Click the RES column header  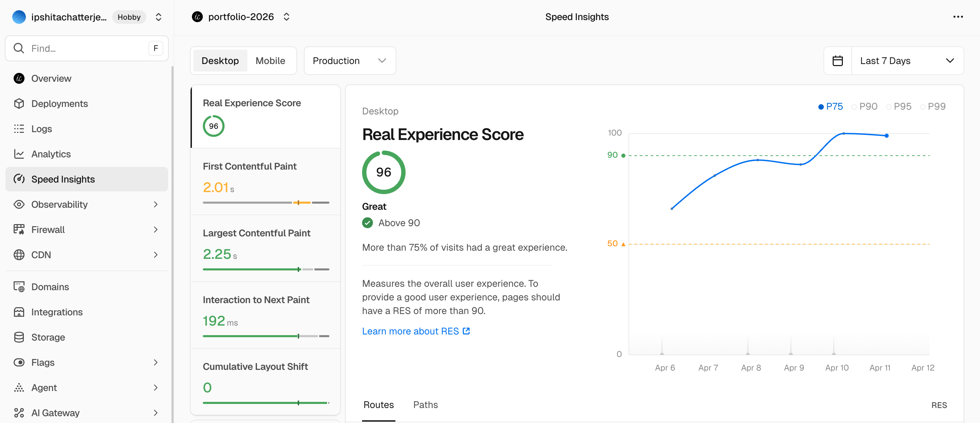[x=939, y=405]
